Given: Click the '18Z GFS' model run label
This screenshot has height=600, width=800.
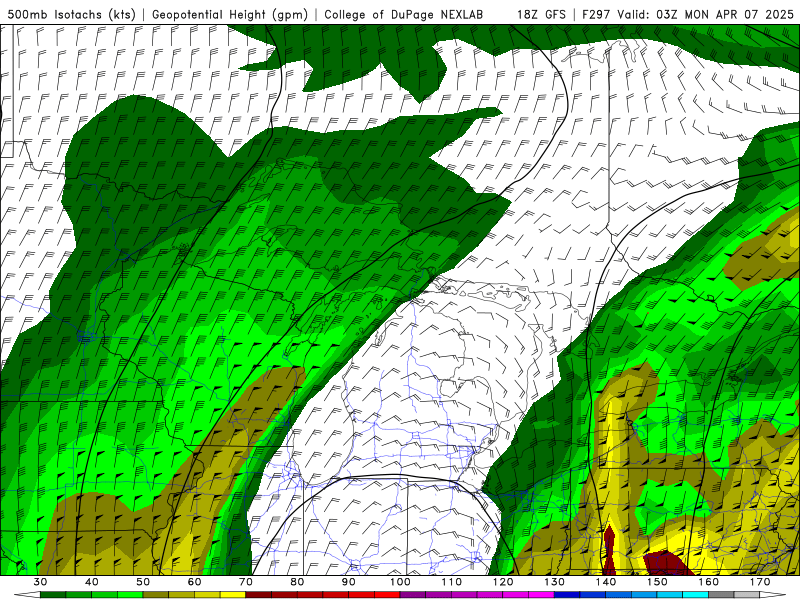Looking at the screenshot, I should click(541, 15).
